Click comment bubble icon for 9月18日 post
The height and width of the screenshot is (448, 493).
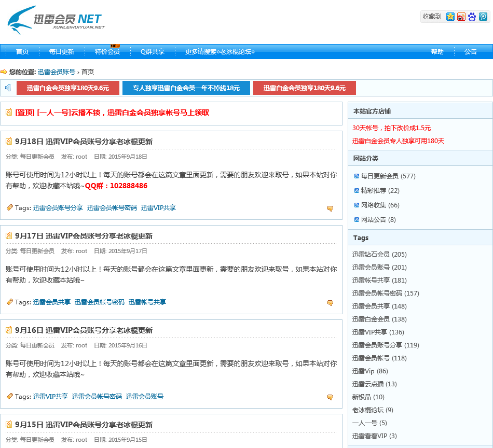(x=330, y=208)
